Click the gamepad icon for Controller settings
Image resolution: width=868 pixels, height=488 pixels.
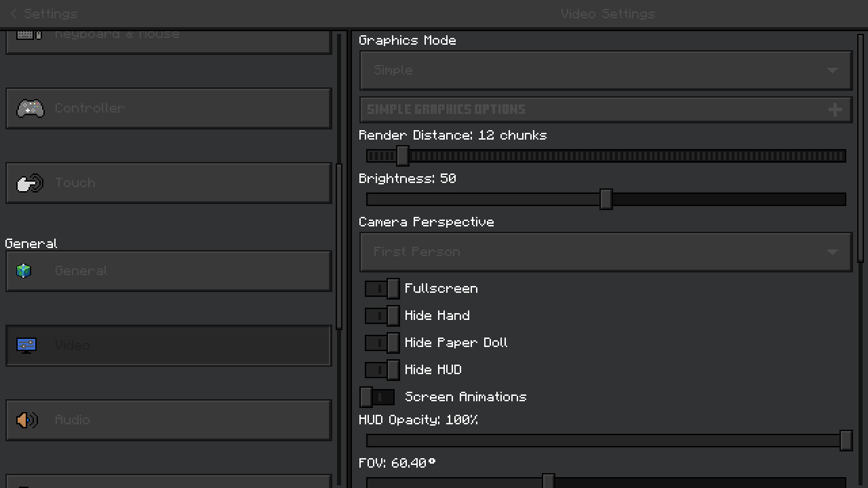click(30, 108)
